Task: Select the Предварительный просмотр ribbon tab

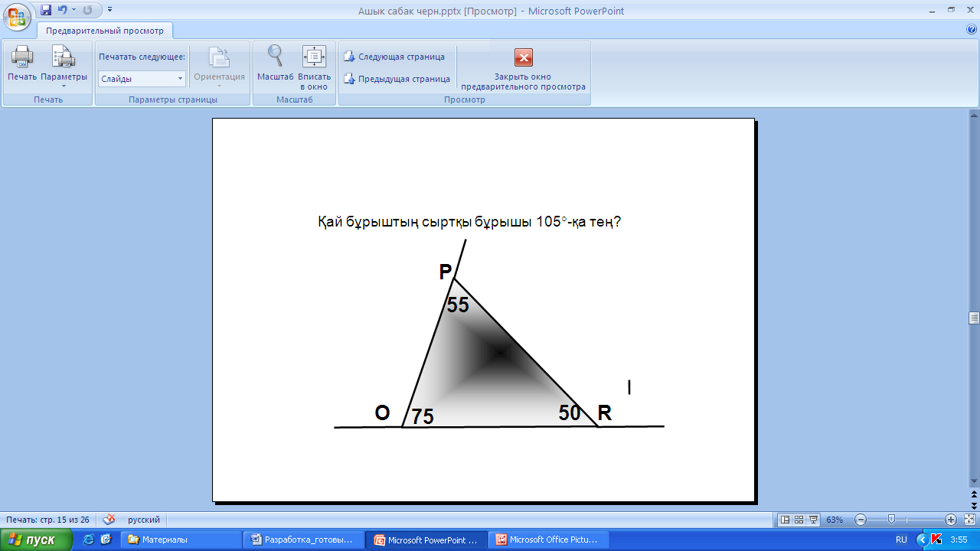Action: click(105, 31)
